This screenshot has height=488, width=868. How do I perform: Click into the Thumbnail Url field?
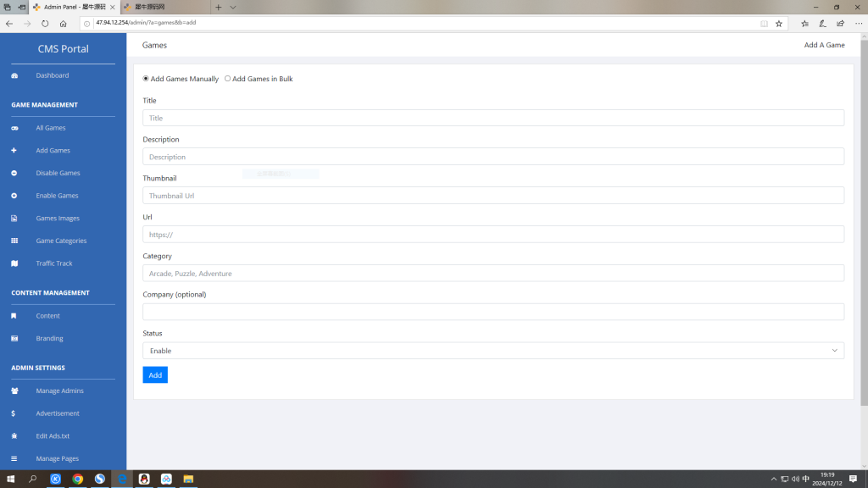493,196
